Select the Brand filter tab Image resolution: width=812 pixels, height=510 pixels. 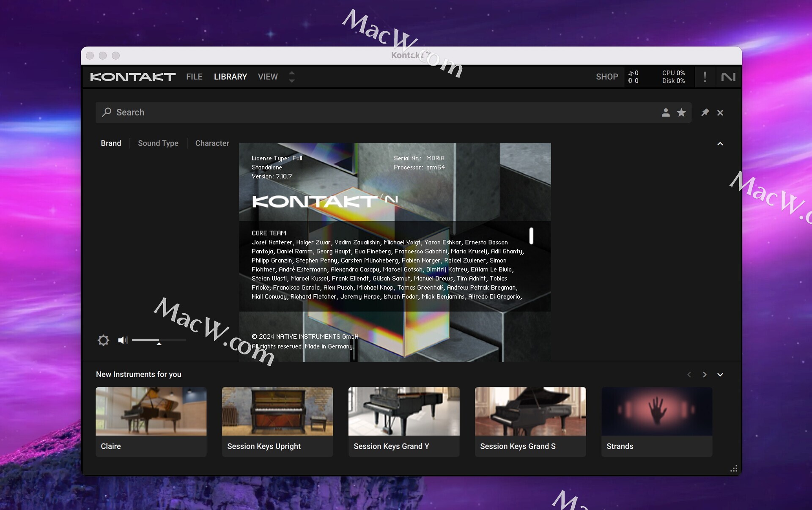[111, 143]
